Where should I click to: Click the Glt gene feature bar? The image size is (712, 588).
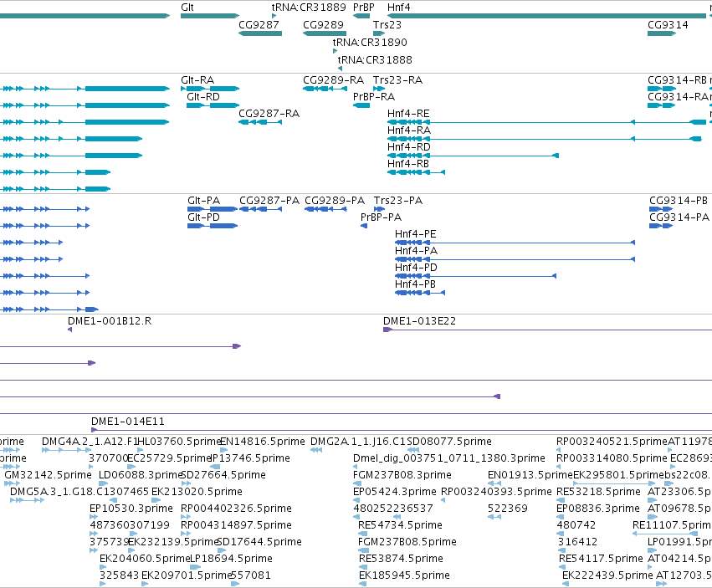pyautogui.click(x=210, y=16)
